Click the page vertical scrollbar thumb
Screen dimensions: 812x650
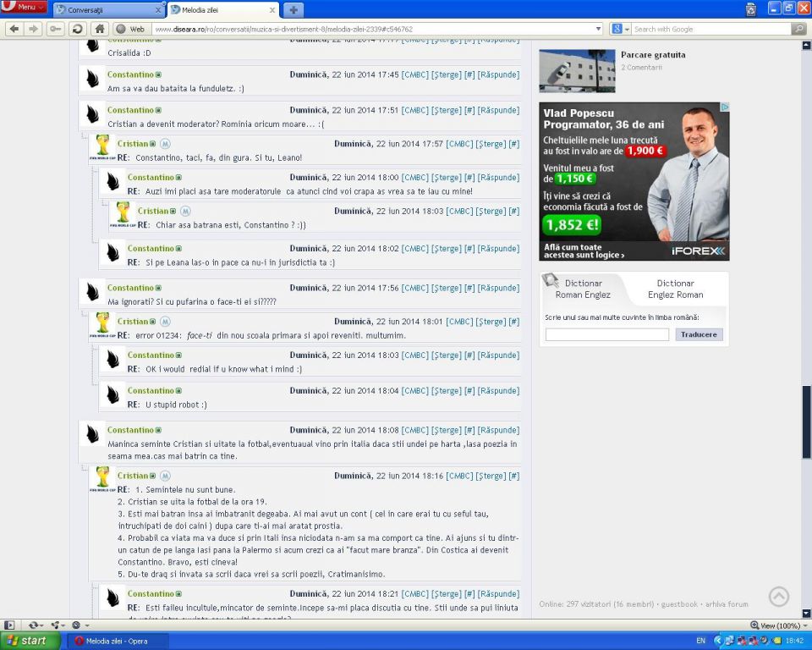(x=806, y=422)
